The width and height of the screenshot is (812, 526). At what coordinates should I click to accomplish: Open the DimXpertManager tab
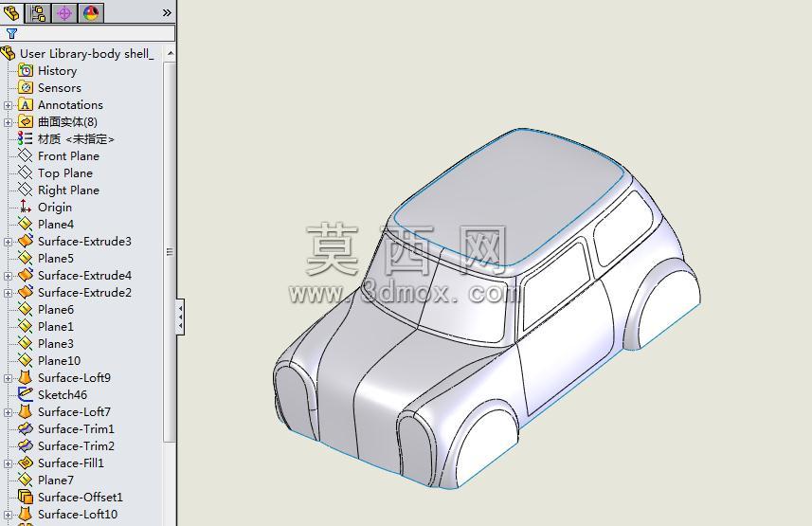(x=64, y=12)
